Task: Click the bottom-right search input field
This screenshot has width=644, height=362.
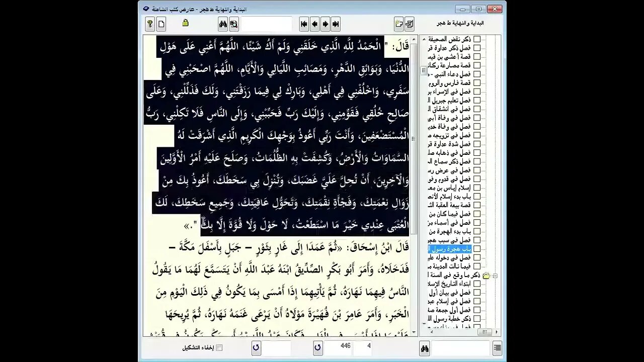Action: pos(460,347)
